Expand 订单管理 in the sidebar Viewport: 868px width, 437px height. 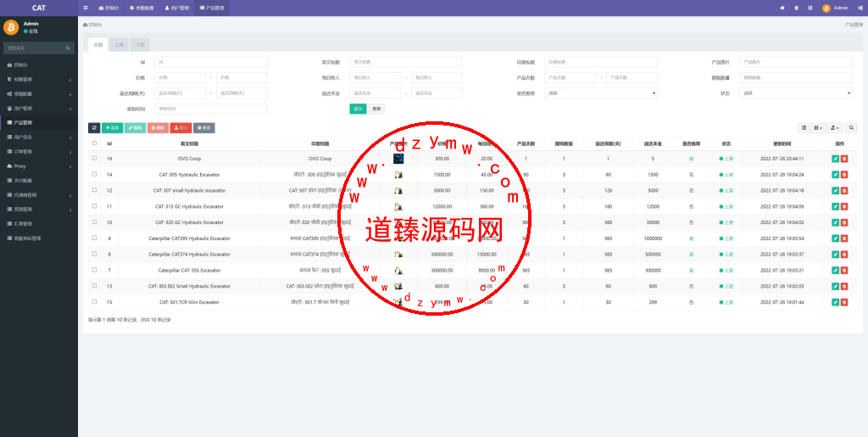click(x=39, y=151)
